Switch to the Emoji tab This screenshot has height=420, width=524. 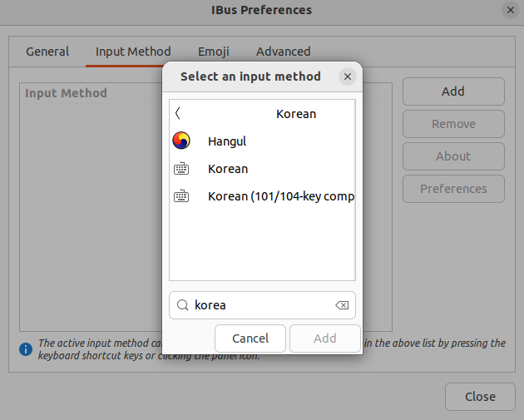(x=214, y=52)
